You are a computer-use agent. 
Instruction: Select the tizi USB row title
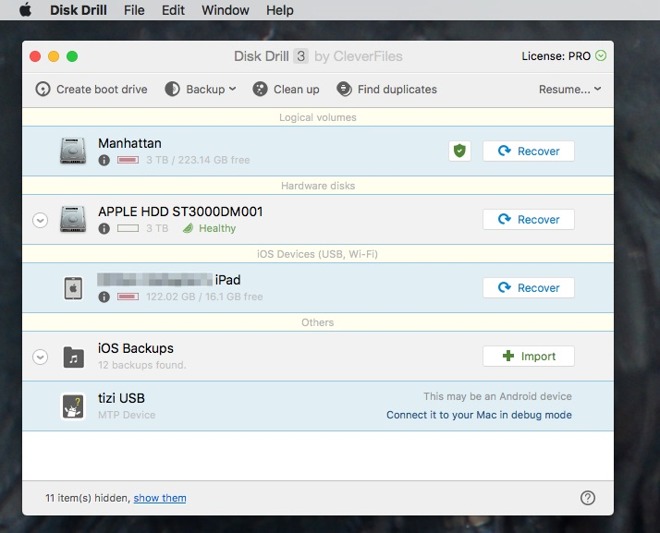pyautogui.click(x=121, y=398)
